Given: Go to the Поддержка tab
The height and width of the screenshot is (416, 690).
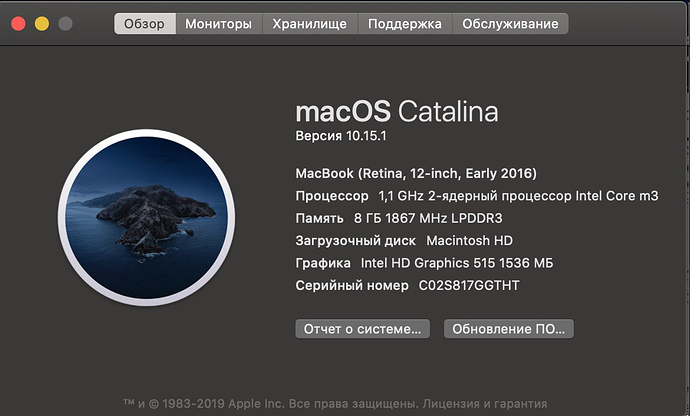Looking at the screenshot, I should (405, 23).
